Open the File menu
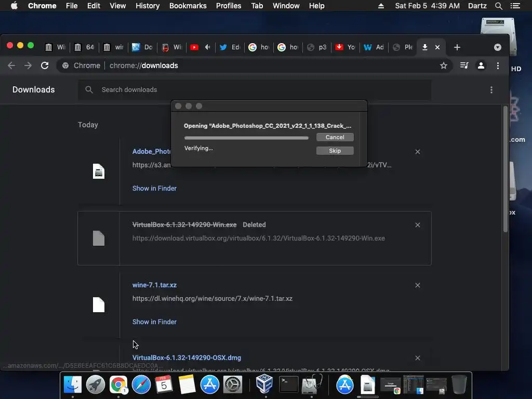 pos(72,6)
